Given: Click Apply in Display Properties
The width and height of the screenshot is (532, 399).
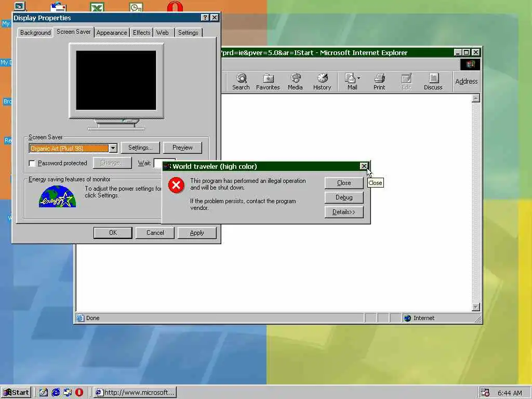Looking at the screenshot, I should point(197,233).
